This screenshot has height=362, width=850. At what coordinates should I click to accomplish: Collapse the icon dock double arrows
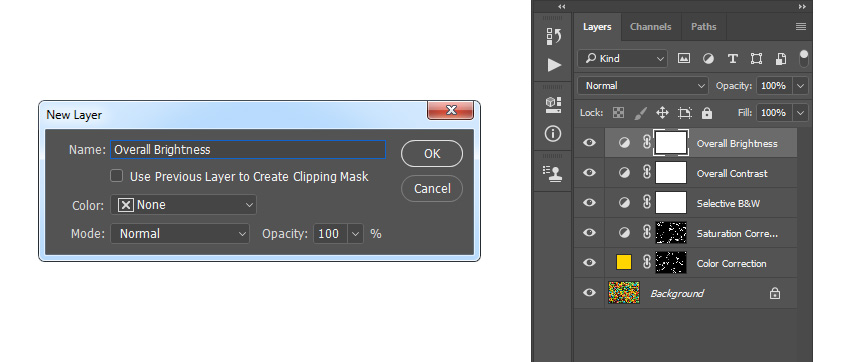pyautogui.click(x=561, y=7)
